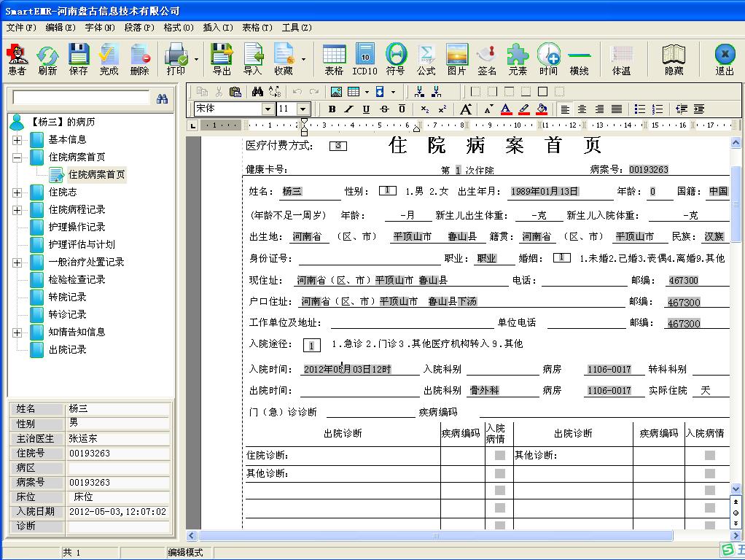
Task: Select 护理操作记录 in the tree
Action: 77,227
